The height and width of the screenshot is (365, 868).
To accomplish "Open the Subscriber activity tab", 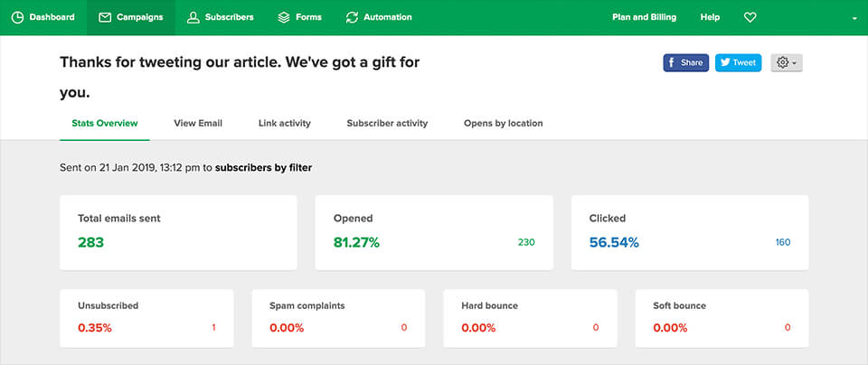I will click(x=387, y=123).
